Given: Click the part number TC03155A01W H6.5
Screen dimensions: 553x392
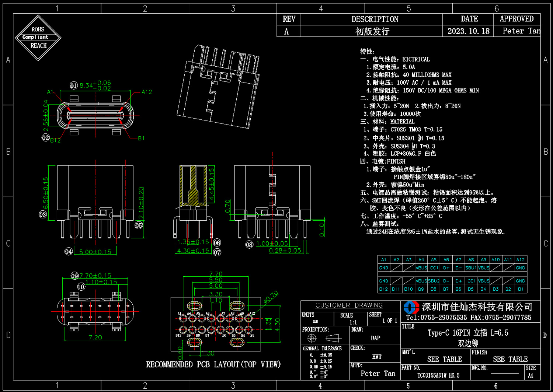Looking at the screenshot, I should 438,375.
